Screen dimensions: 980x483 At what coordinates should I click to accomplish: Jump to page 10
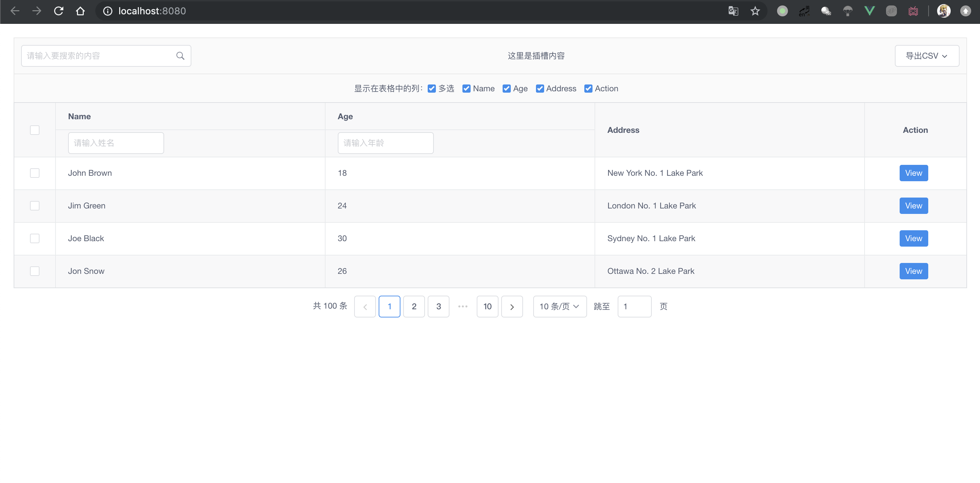[x=487, y=307]
